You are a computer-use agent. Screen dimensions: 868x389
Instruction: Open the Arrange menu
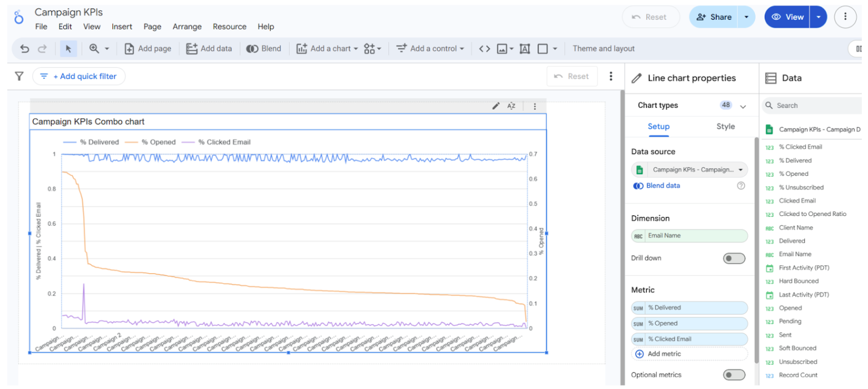187,27
